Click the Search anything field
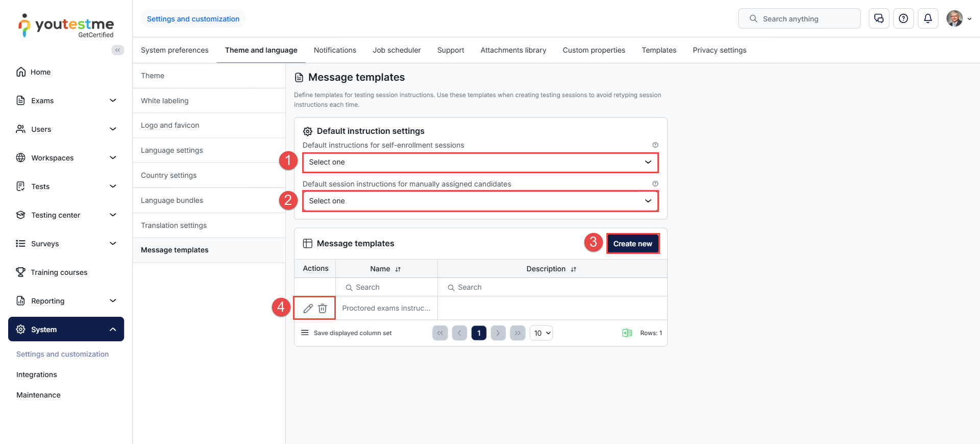980x444 pixels. click(799, 18)
